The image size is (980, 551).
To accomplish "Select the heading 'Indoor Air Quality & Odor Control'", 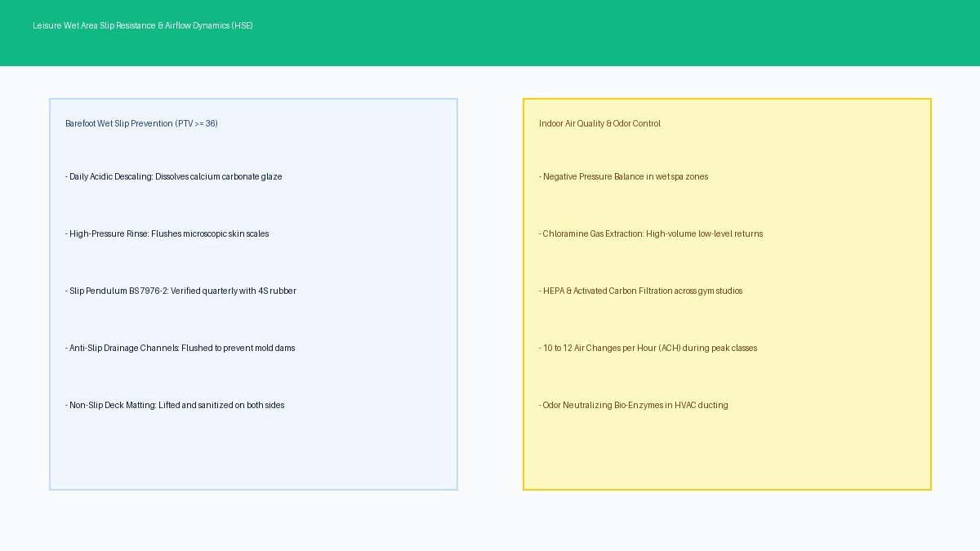I will tap(599, 123).
